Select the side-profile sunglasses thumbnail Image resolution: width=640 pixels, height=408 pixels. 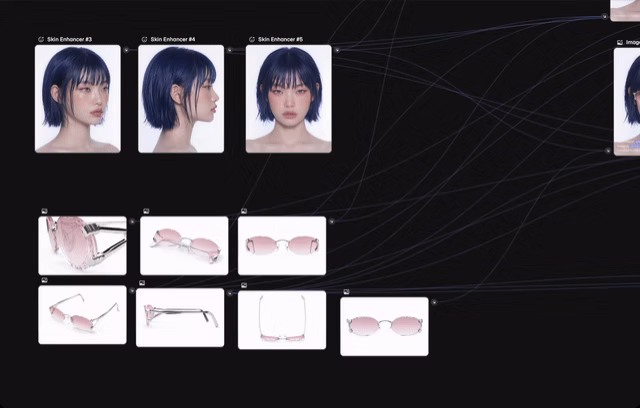tap(180, 317)
